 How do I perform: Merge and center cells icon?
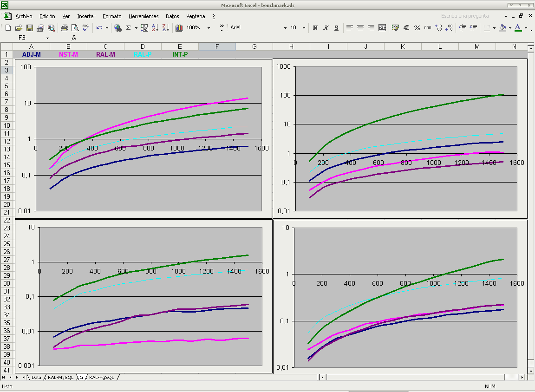tap(382, 27)
